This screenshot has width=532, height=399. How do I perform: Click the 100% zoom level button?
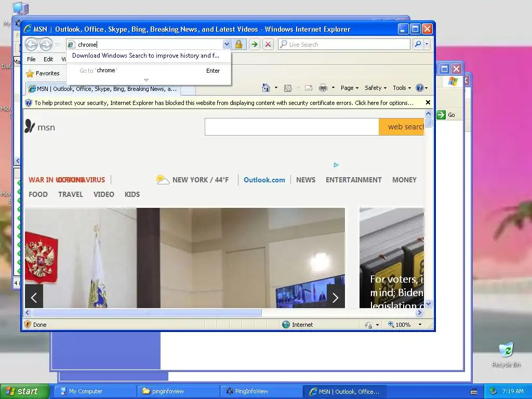[400, 325]
